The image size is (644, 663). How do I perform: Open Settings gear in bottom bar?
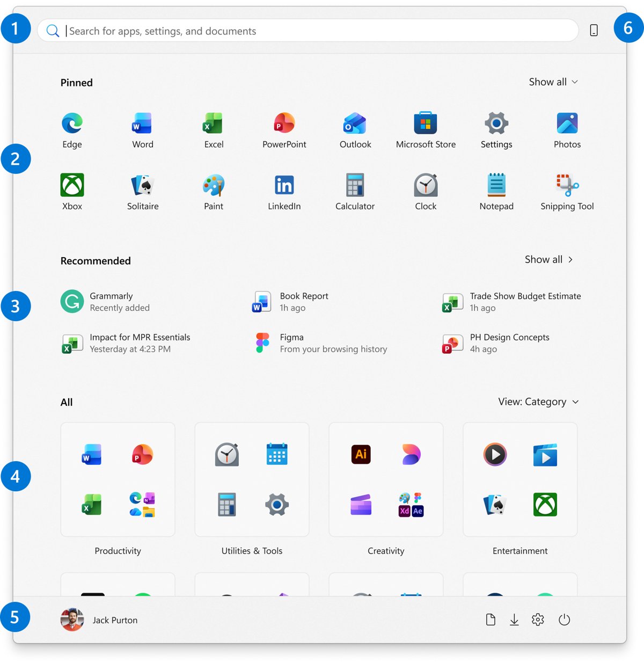(538, 620)
